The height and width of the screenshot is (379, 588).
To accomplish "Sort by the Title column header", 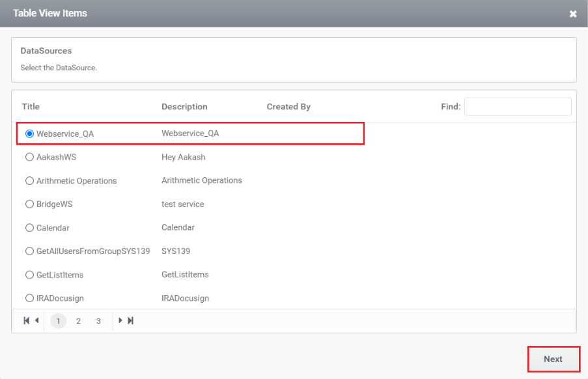I will point(31,107).
